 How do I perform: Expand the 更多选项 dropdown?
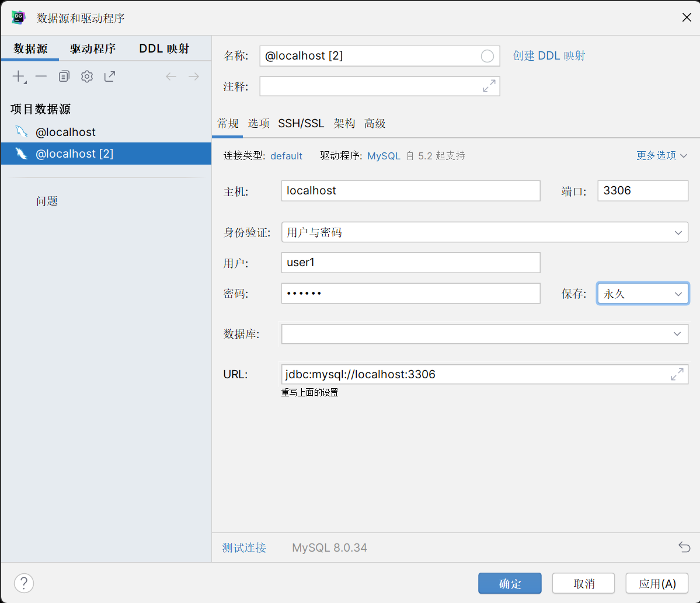click(661, 155)
